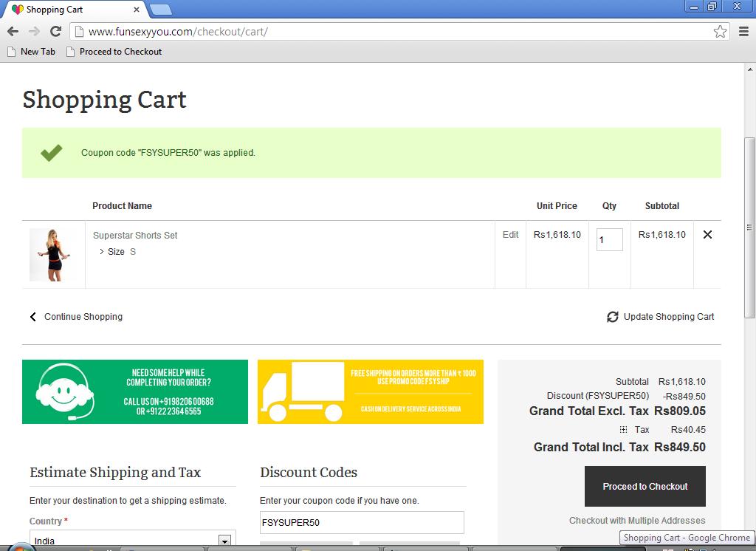This screenshot has width=756, height=551.
Task: Open a new browser tab
Action: pos(161,10)
